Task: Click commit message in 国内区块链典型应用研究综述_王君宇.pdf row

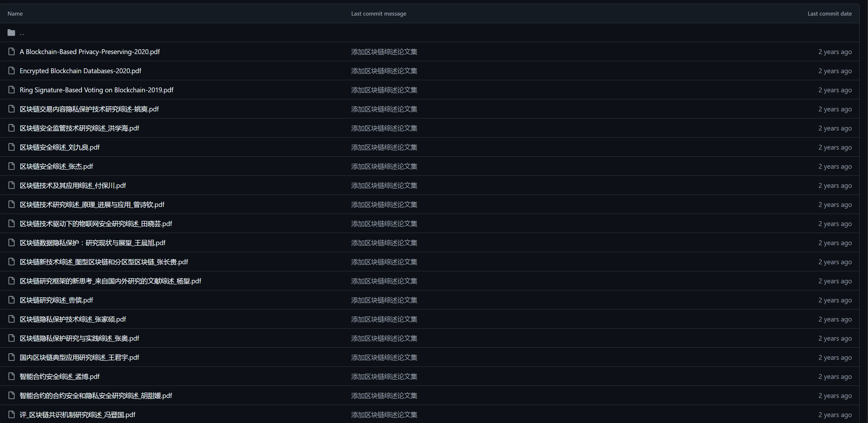Action: tap(384, 358)
